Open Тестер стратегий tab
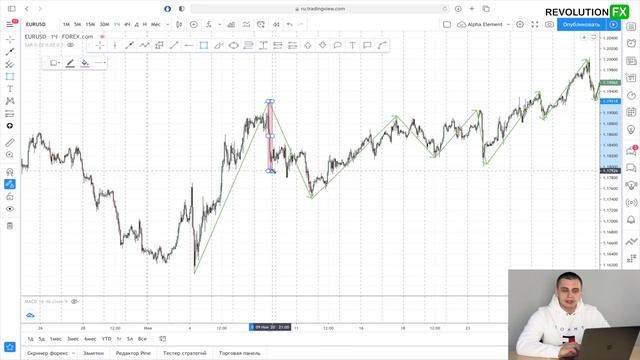 (184, 353)
